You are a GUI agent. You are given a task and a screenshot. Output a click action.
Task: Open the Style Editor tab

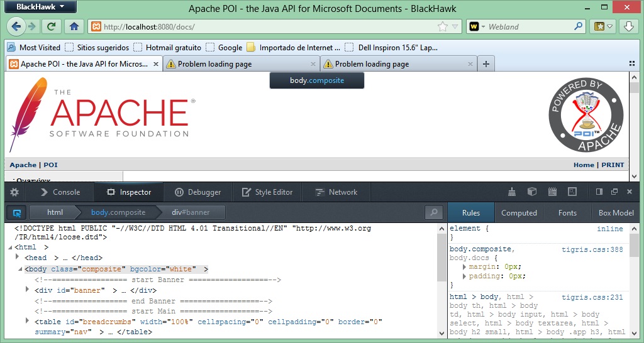267,192
